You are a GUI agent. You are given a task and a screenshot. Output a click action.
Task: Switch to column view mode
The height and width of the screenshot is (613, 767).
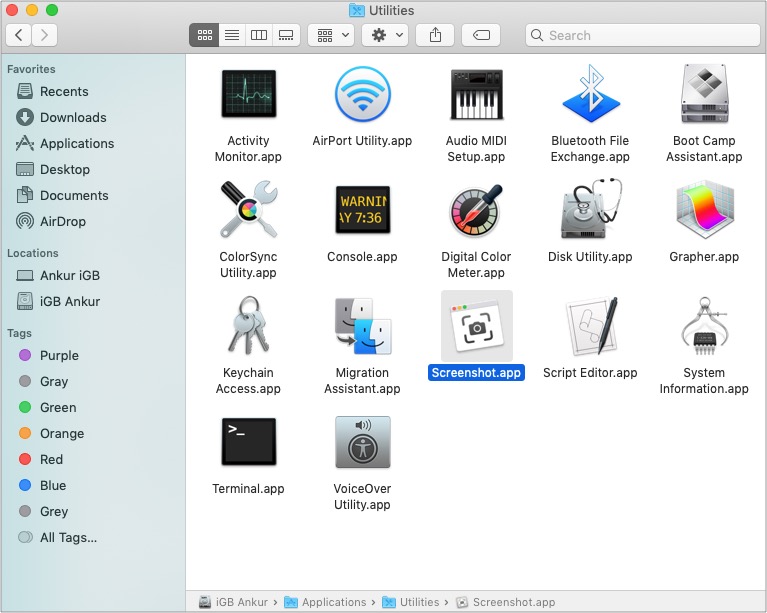point(259,35)
